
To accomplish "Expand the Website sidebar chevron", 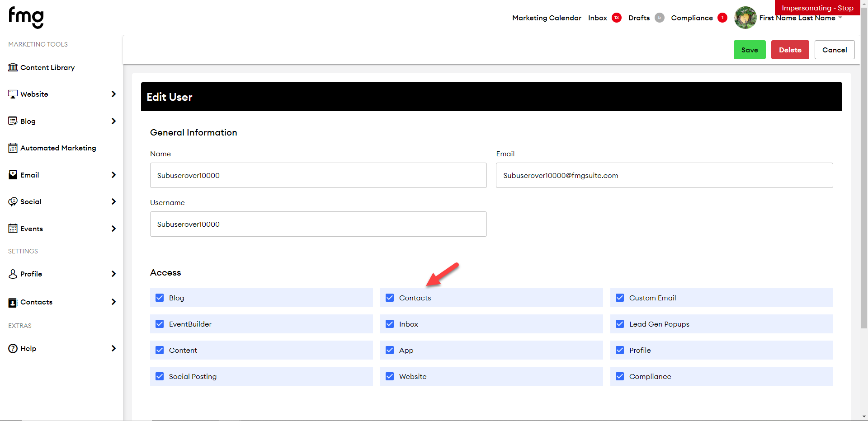I will point(113,94).
